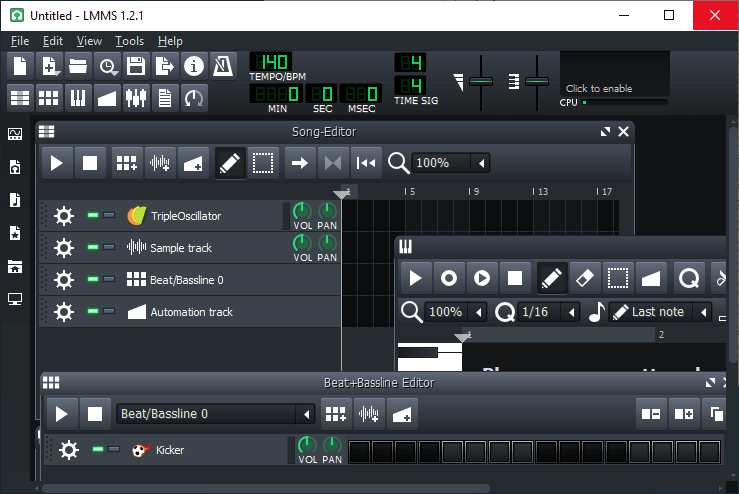Image resolution: width=739 pixels, height=494 pixels.
Task: Click the Sample track panning knob
Action: point(327,243)
